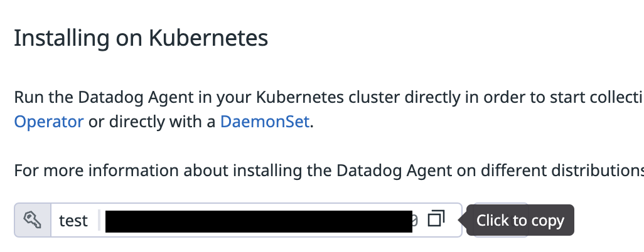Click the 'For more information' sentence start
This screenshot has height=252, width=644.
[97, 171]
